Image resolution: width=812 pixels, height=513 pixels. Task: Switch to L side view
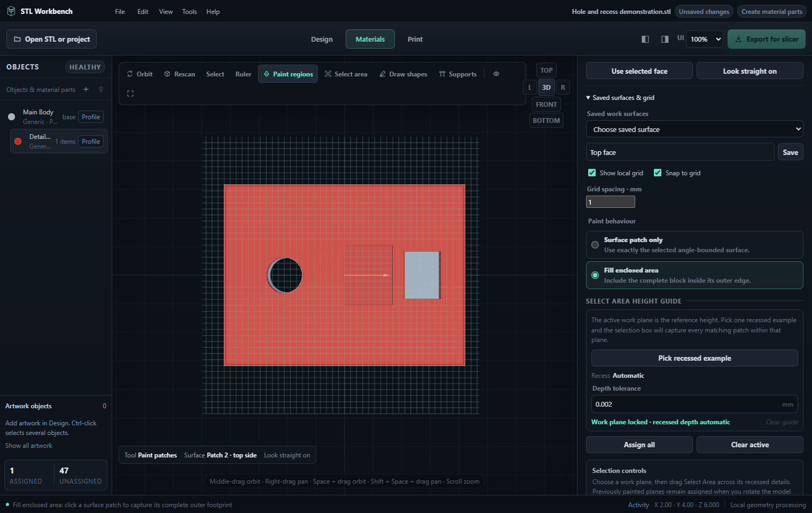530,87
